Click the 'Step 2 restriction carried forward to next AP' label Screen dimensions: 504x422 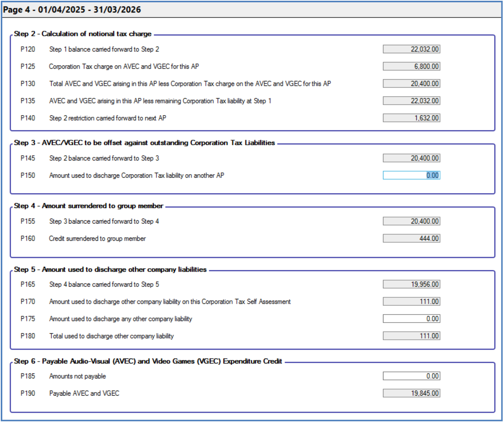click(x=108, y=118)
